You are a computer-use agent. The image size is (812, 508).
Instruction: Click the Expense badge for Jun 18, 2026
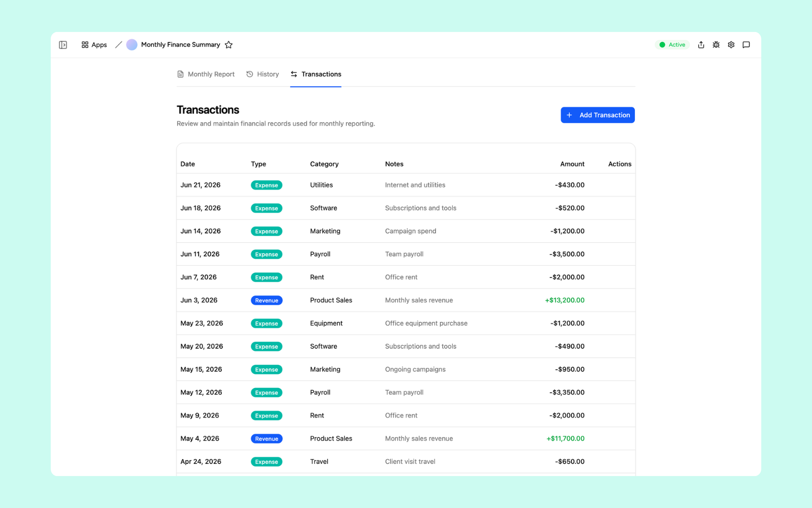tap(266, 208)
